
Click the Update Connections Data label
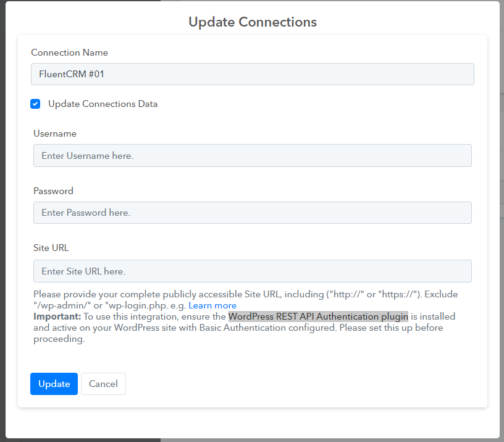[x=103, y=104]
